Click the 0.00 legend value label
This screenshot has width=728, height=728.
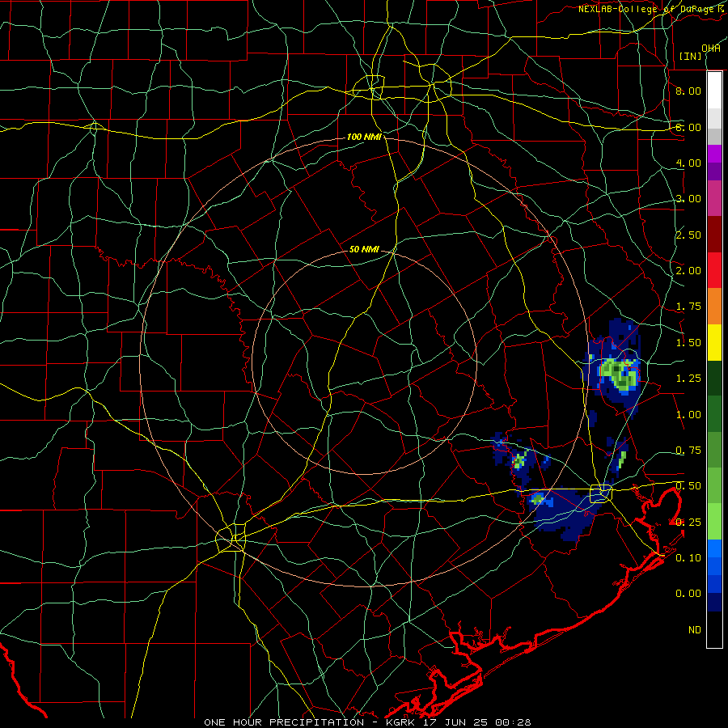click(x=688, y=594)
